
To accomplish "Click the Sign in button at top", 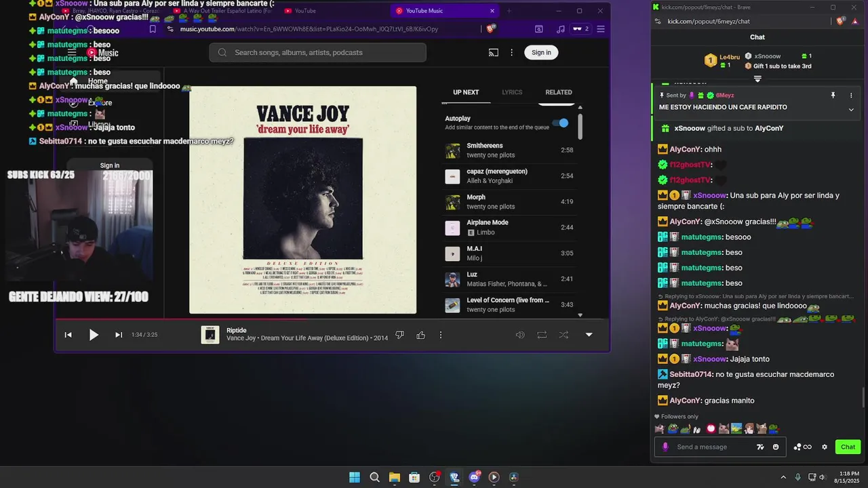I will point(541,52).
